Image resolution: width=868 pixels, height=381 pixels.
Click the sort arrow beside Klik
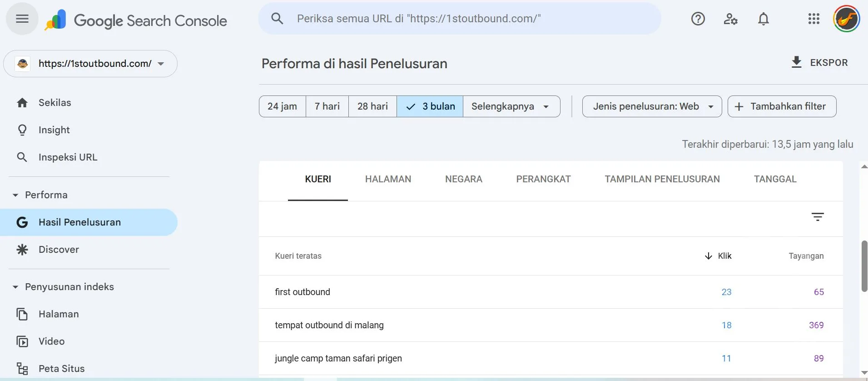tap(708, 256)
